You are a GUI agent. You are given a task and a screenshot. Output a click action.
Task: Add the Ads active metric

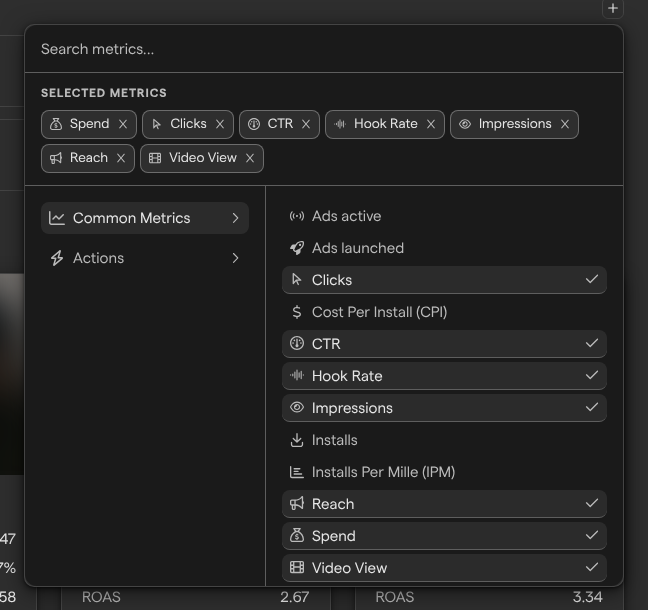click(444, 216)
